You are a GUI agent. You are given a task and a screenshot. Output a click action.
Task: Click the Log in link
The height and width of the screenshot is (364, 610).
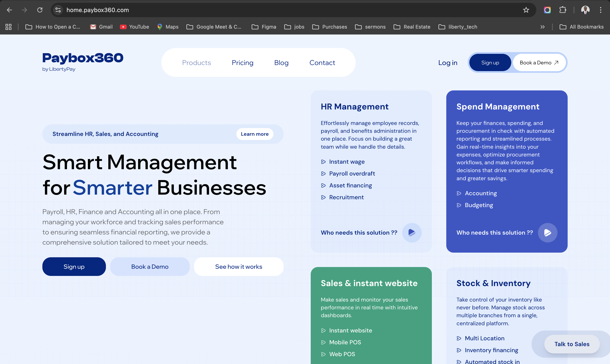pyautogui.click(x=448, y=62)
